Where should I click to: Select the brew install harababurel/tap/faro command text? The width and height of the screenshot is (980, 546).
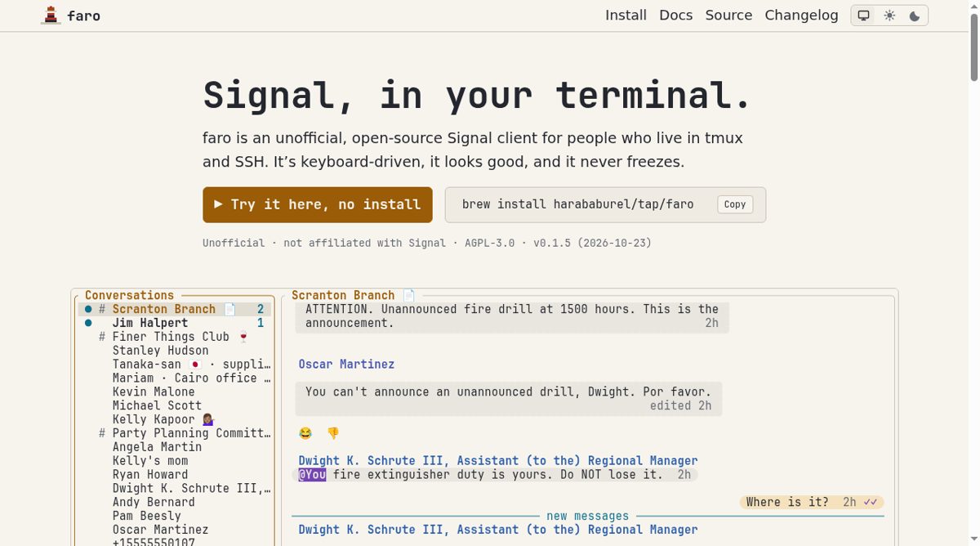577,204
